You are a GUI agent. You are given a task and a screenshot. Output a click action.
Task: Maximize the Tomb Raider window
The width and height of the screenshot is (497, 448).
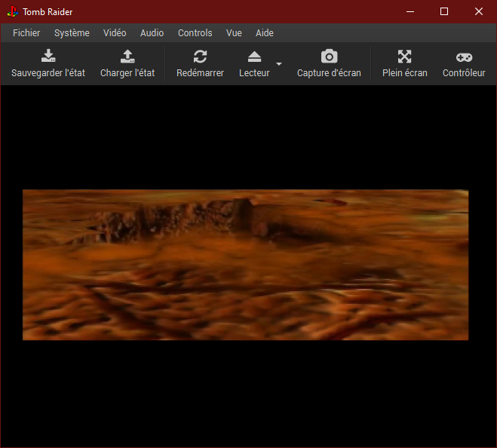444,12
